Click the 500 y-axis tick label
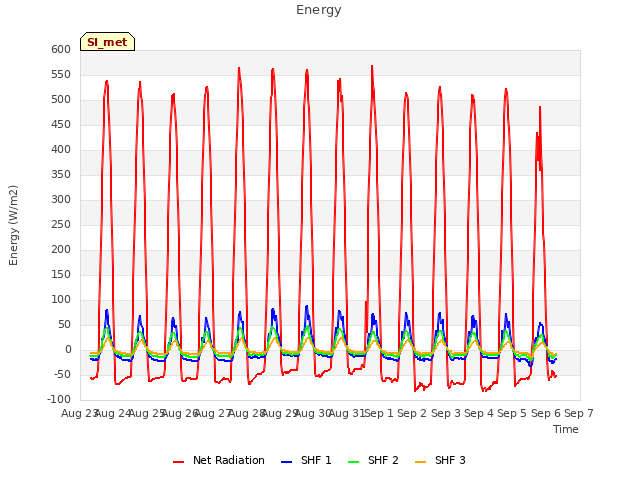 coord(61,100)
